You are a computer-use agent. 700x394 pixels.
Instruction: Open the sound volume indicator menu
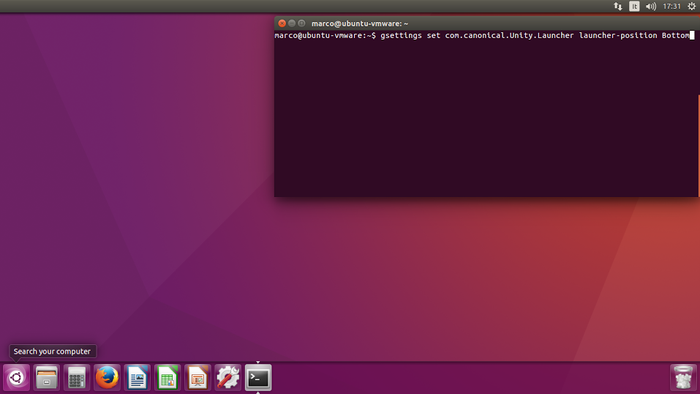point(651,6)
